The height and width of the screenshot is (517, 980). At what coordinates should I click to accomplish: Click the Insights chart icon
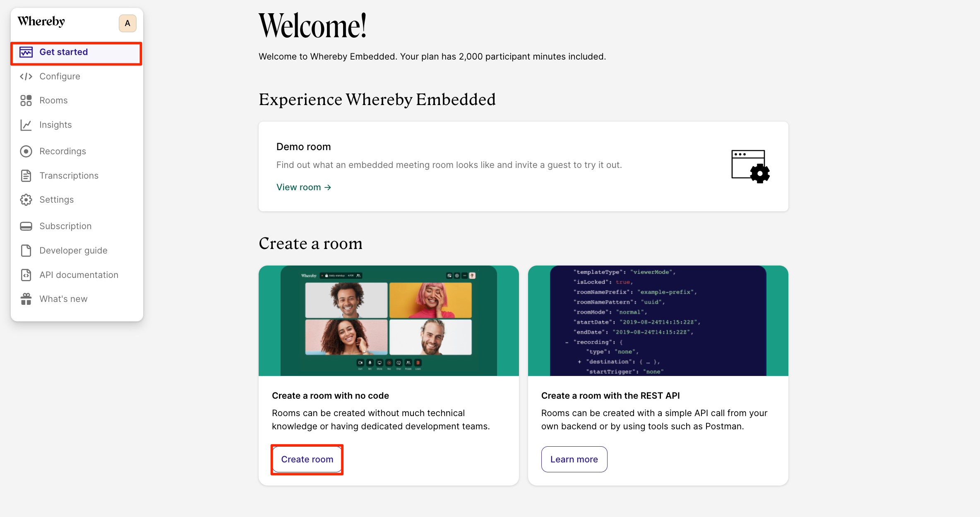pos(26,125)
